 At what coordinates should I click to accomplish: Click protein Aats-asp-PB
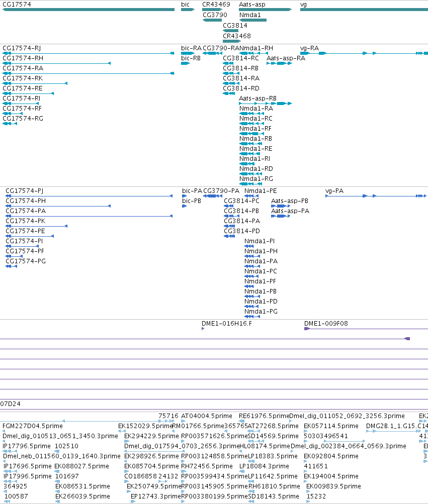[x=281, y=206]
